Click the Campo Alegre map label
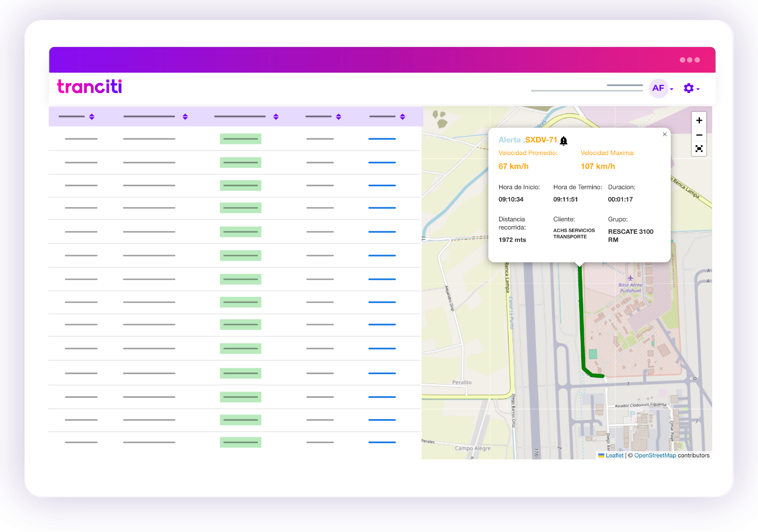Image resolution: width=758 pixels, height=532 pixels. [x=473, y=448]
